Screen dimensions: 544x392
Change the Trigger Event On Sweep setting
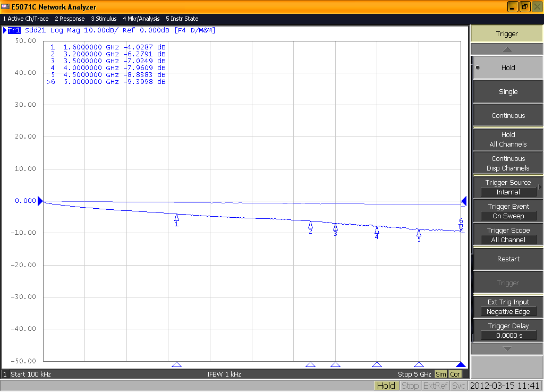(x=508, y=216)
